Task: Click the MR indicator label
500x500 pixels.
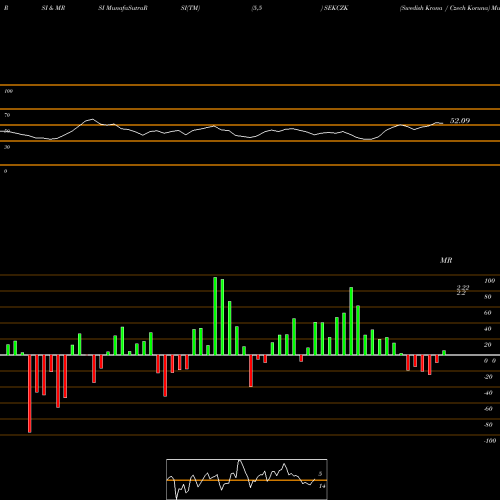Action: click(x=446, y=260)
